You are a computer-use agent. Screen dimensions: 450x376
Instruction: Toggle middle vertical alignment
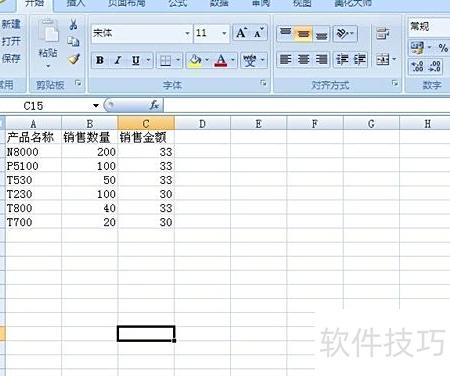[303, 33]
